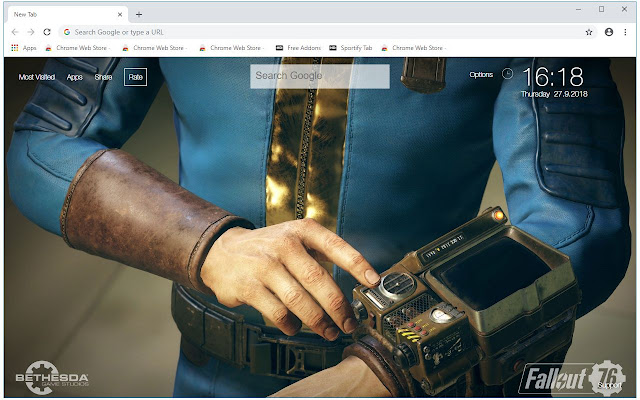Click the 16:18 clock display

coord(553,77)
